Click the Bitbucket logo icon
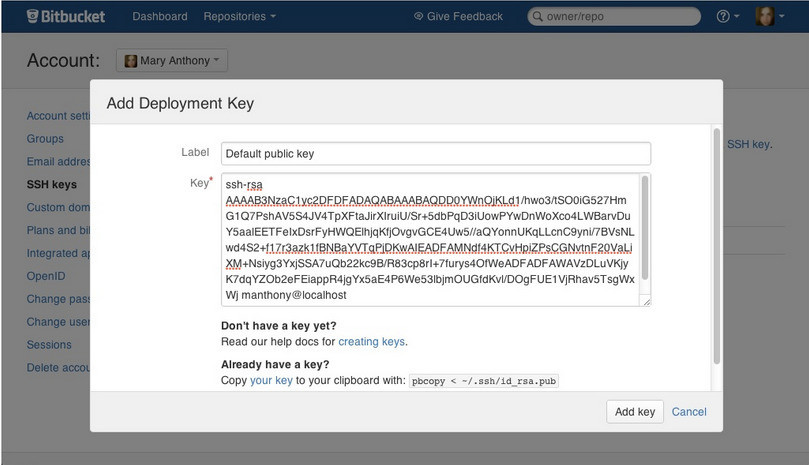The width and height of the screenshot is (809, 465). click(x=33, y=16)
